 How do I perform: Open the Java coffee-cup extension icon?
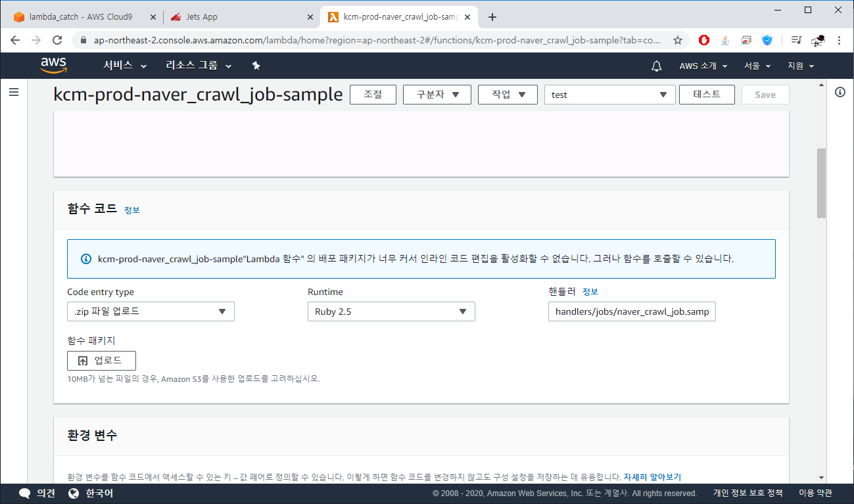point(725,40)
